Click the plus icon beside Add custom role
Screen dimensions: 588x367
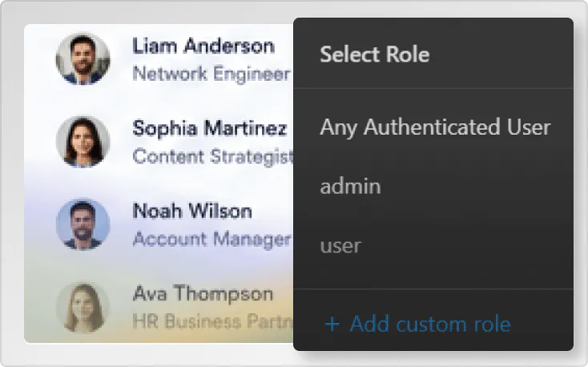point(332,325)
